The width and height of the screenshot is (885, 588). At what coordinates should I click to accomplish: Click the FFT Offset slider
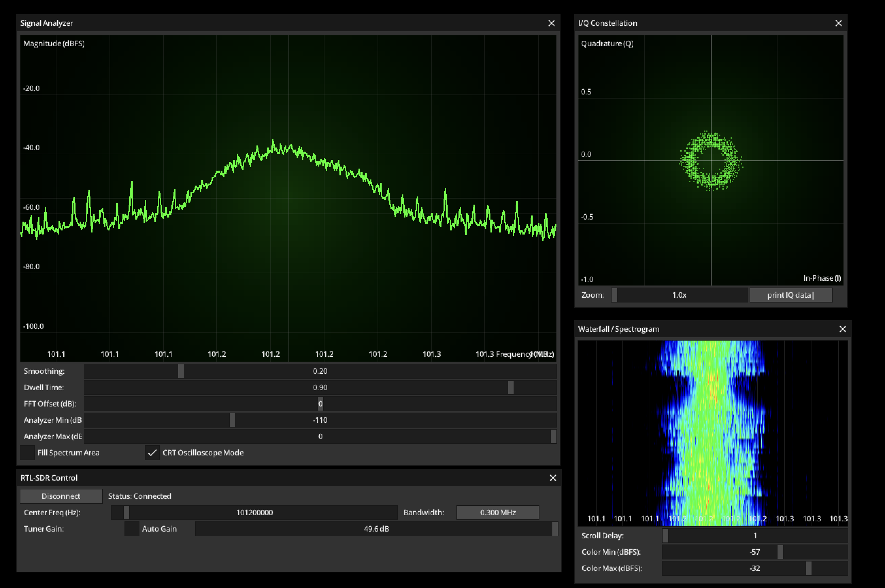(320, 404)
